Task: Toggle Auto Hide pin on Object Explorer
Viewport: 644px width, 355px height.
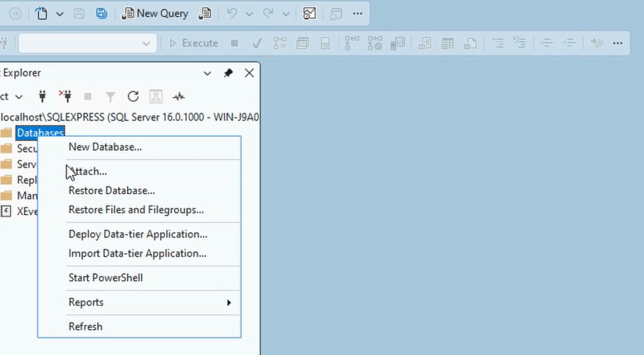Action: (228, 73)
